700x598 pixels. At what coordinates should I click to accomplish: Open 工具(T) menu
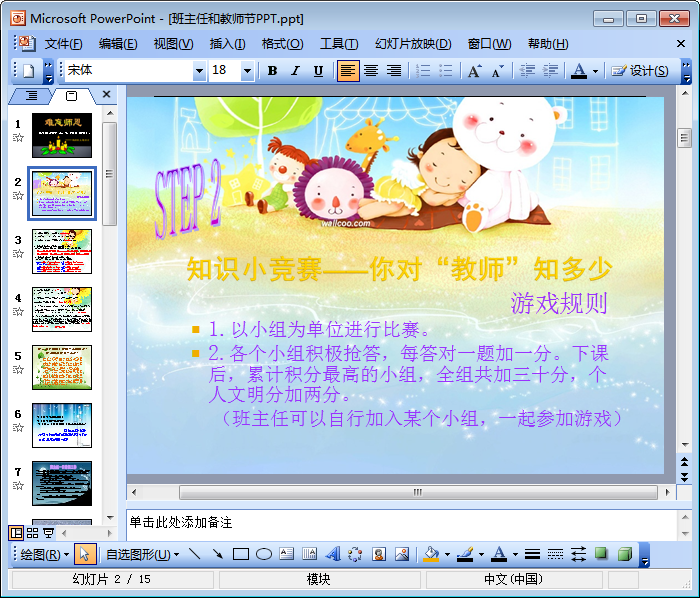pyautogui.click(x=339, y=44)
